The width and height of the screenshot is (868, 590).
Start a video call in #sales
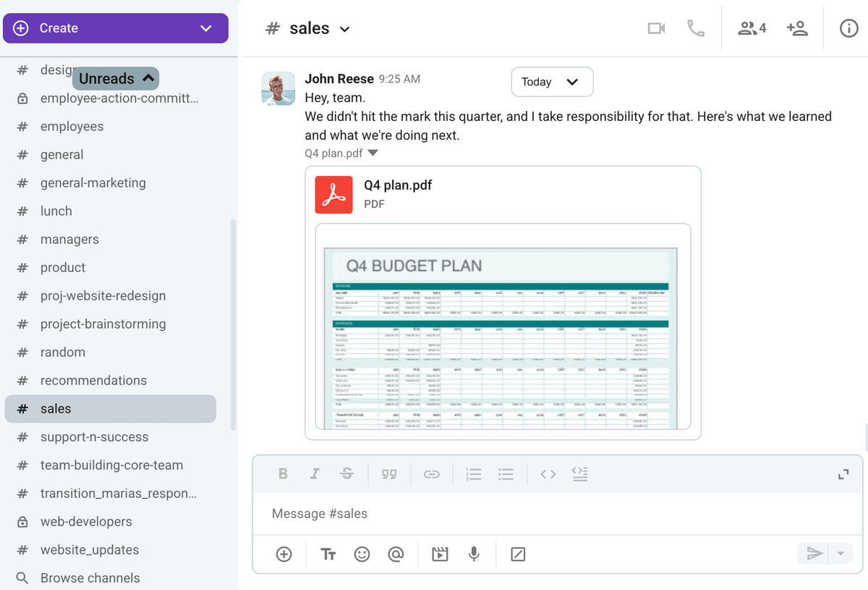point(656,28)
